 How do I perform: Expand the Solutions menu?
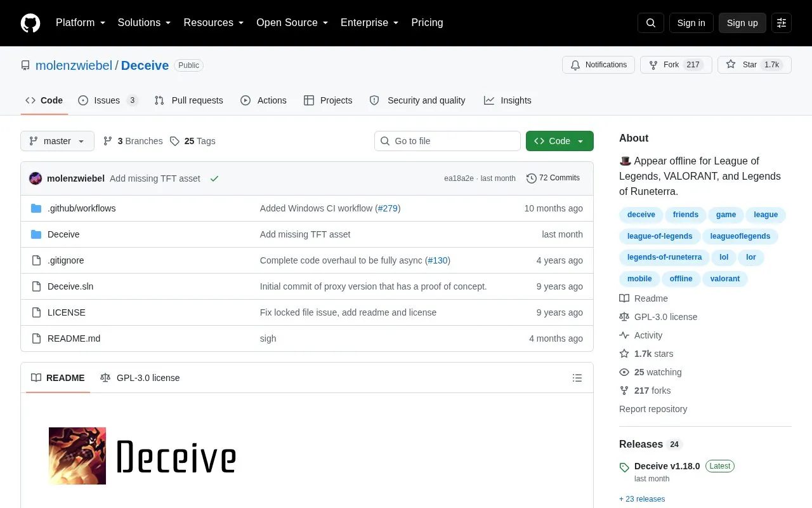pos(145,23)
